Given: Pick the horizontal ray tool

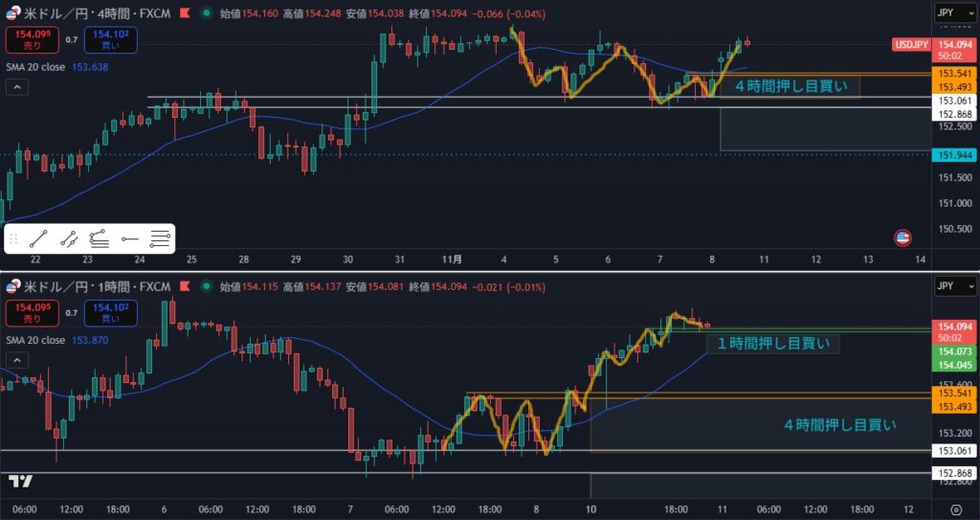Looking at the screenshot, I should [130, 239].
